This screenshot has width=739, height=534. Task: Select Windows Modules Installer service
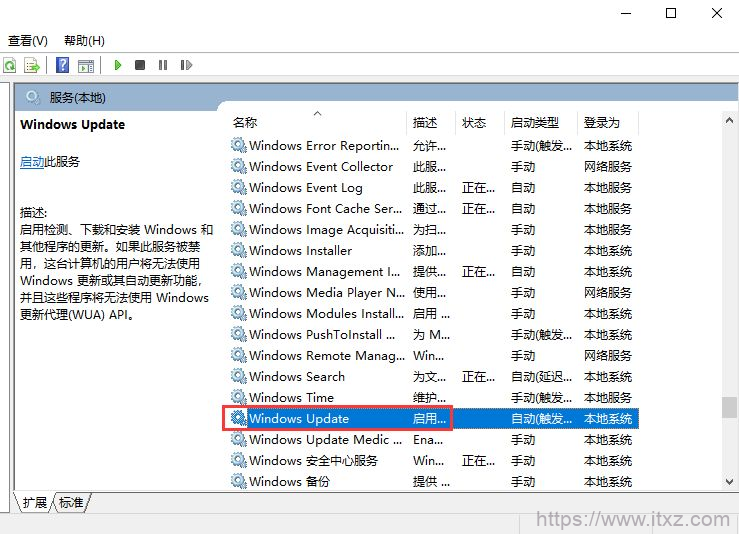[x=434, y=314]
